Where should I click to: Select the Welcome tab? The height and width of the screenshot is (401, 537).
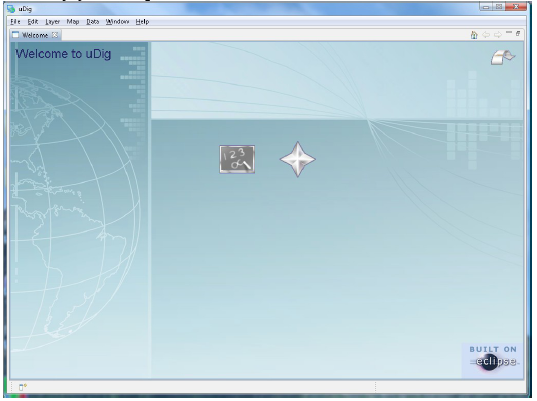(x=35, y=35)
